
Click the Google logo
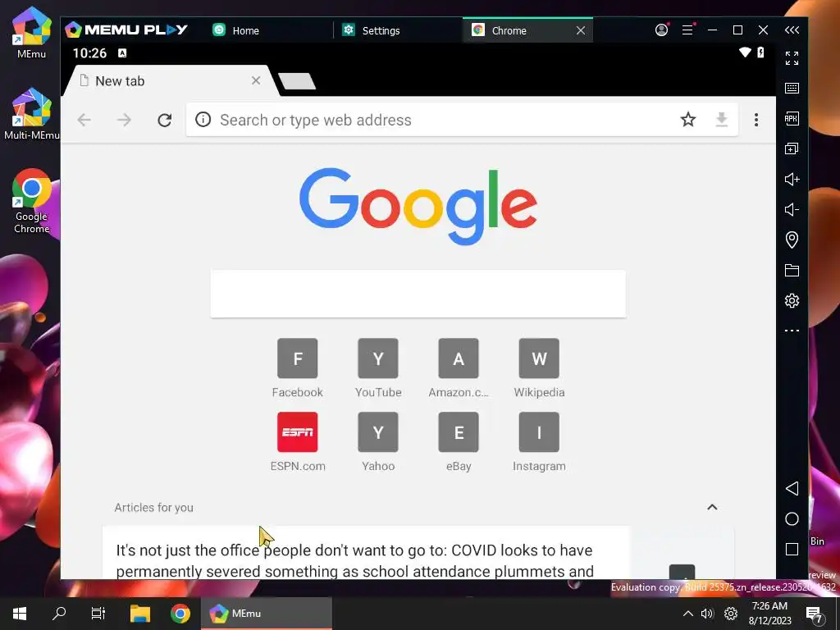418,206
